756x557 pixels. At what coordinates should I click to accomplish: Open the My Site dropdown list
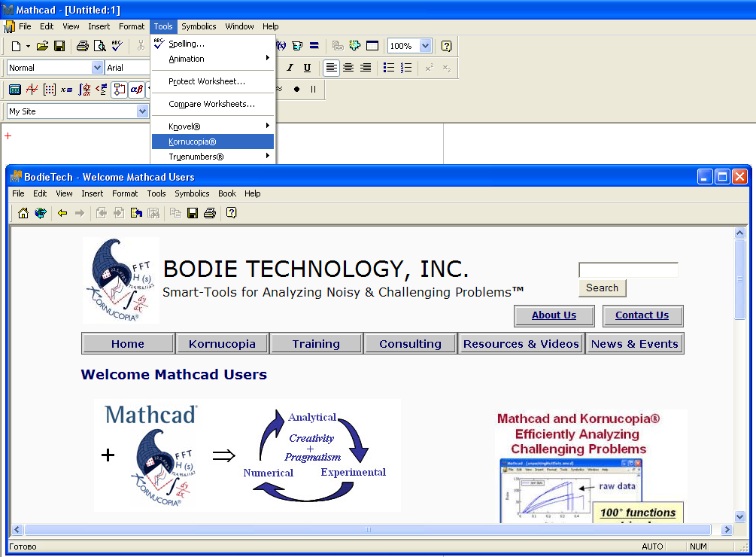pos(142,111)
